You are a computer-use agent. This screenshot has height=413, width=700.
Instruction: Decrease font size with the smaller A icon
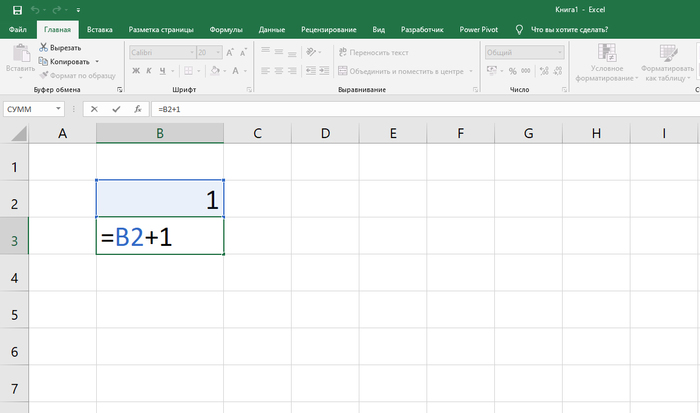243,52
